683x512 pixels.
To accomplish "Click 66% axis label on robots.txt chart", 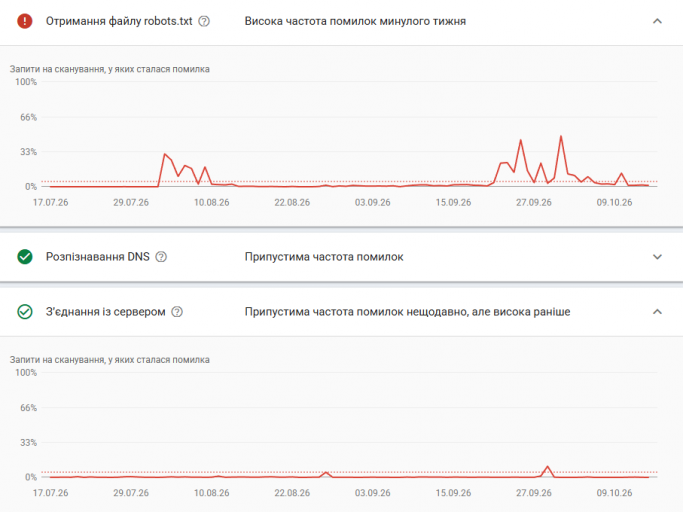I will coord(28,117).
